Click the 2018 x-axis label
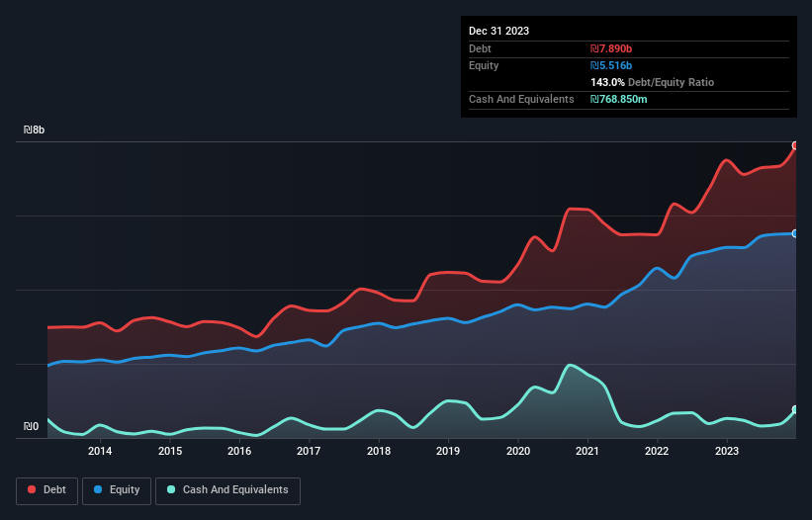The image size is (812, 520). tap(379, 452)
